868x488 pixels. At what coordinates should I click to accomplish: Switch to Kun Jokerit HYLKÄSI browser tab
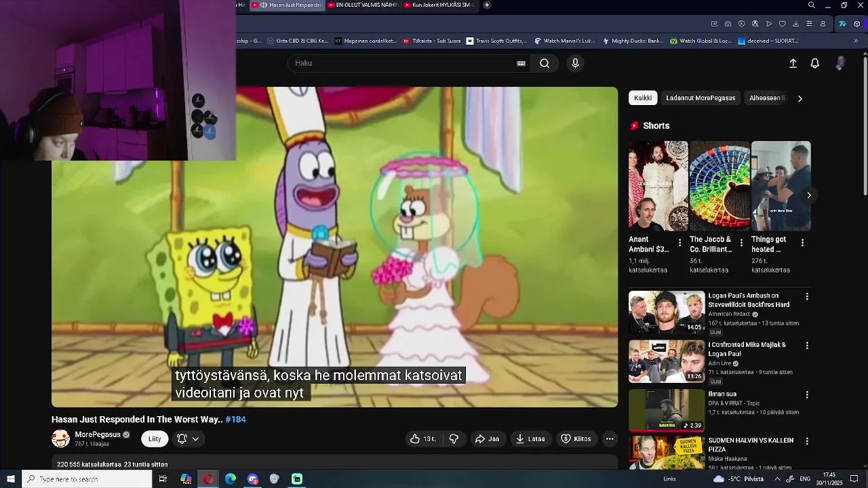point(438,5)
